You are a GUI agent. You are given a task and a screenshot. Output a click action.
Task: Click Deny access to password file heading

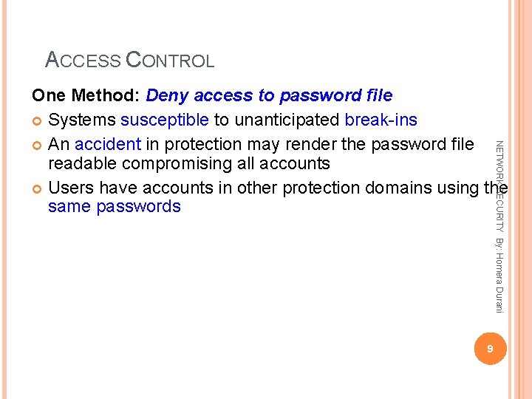point(269,95)
